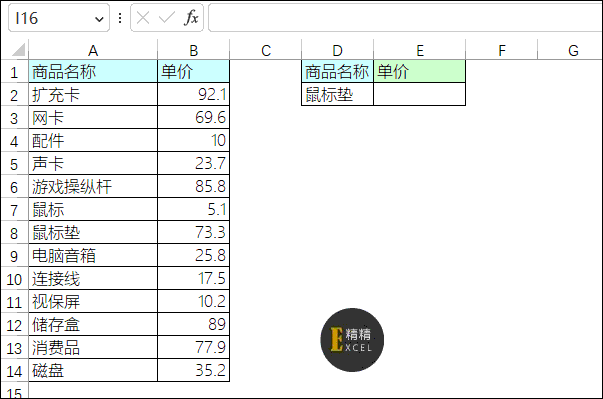
Task: Click price cell 77.9
Action: click(x=193, y=348)
